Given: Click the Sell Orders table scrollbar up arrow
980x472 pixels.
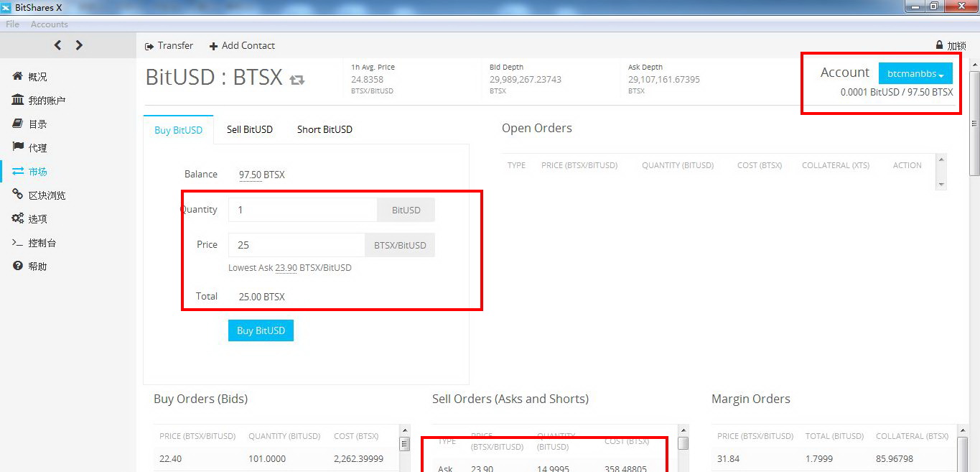Looking at the screenshot, I should coord(683,430).
